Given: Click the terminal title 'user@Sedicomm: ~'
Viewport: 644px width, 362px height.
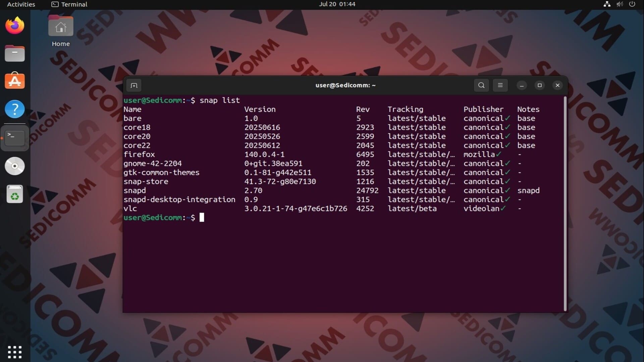Looking at the screenshot, I should [x=345, y=85].
